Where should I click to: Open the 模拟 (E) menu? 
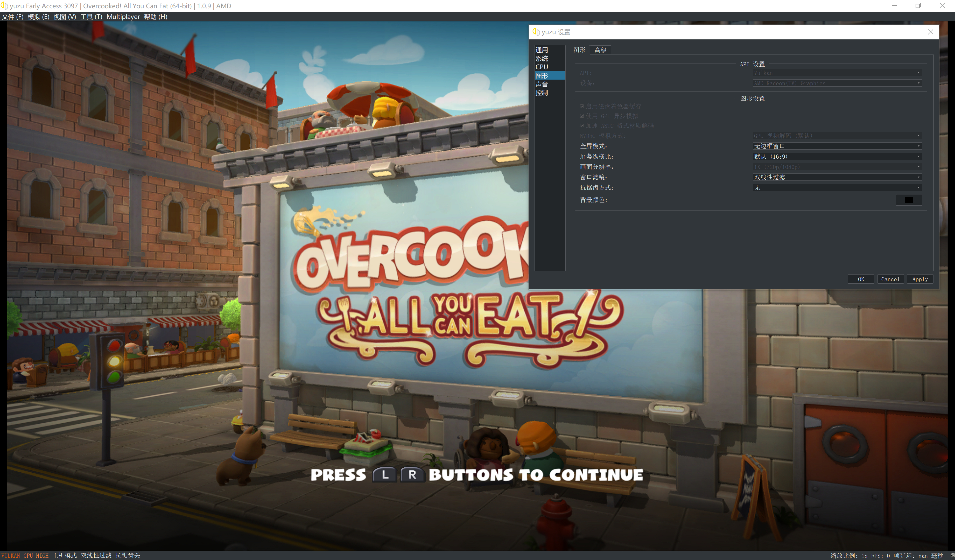[38, 17]
